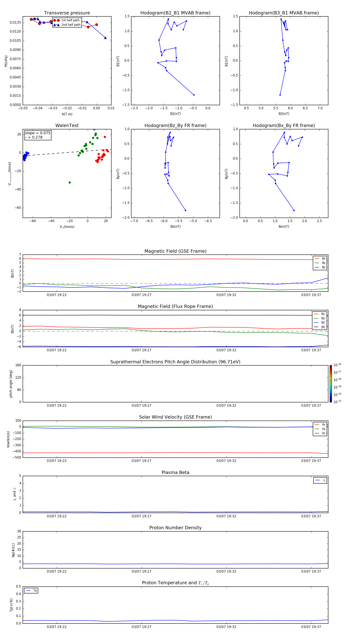351x644 pixels.
Task: Click the "WalenTest" plot title
Action: [x=67, y=125]
